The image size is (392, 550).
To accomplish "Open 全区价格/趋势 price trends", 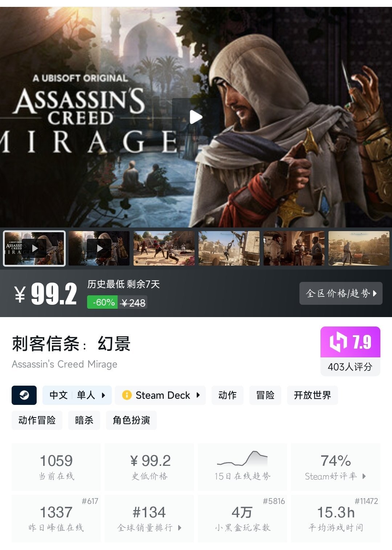I will [x=341, y=293].
